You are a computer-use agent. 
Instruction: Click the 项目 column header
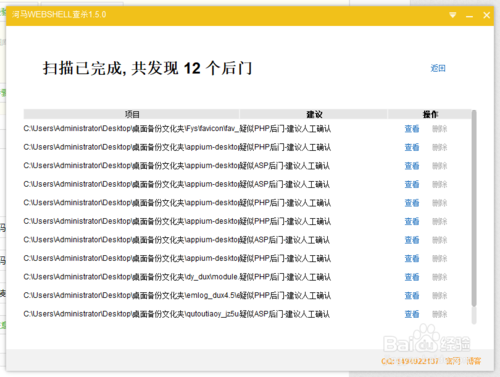tap(131, 114)
